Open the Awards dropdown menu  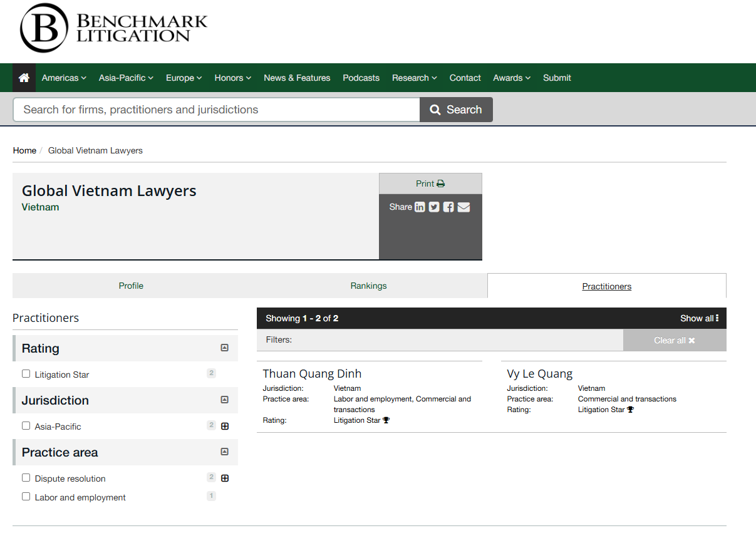tap(512, 78)
